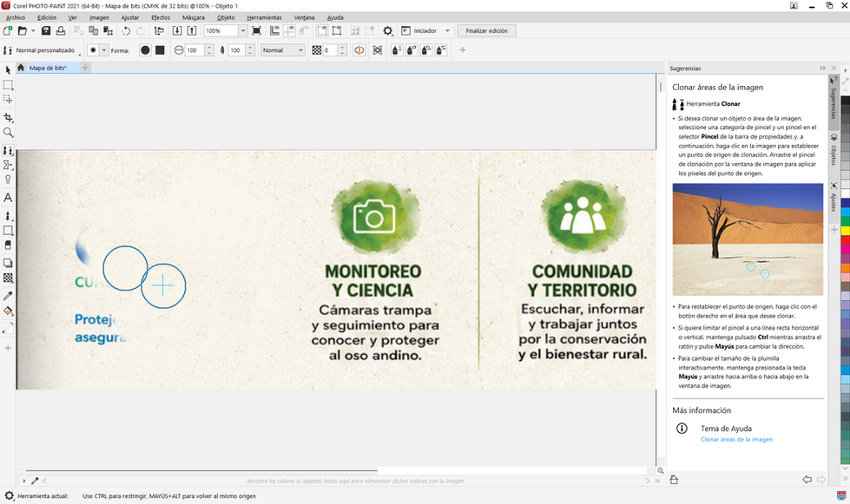
Task: Collapse the Sugerencias docker with double arrows
Action: (823, 69)
